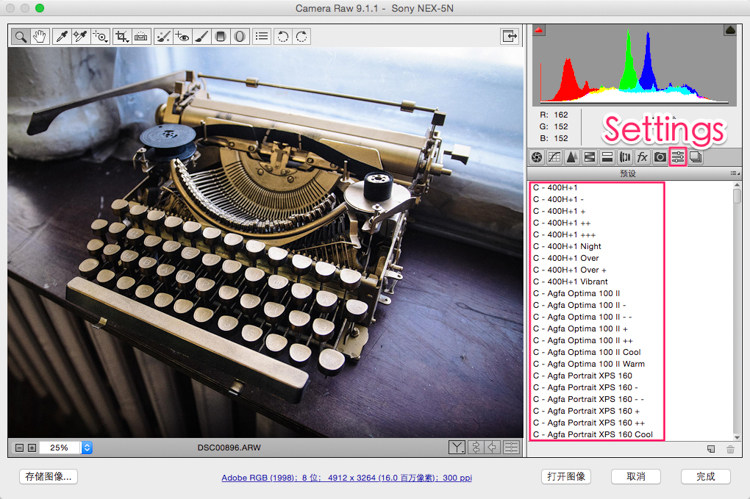Choose the Radial Filter tool

(x=240, y=36)
